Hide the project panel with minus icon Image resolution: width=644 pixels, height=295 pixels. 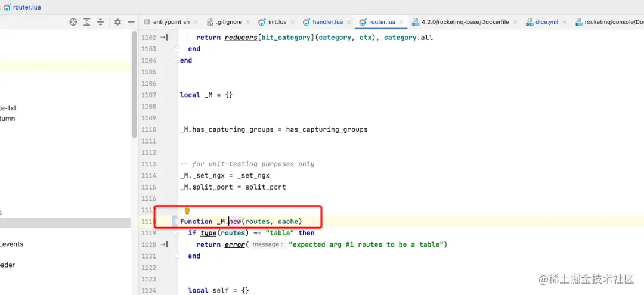coord(131,22)
